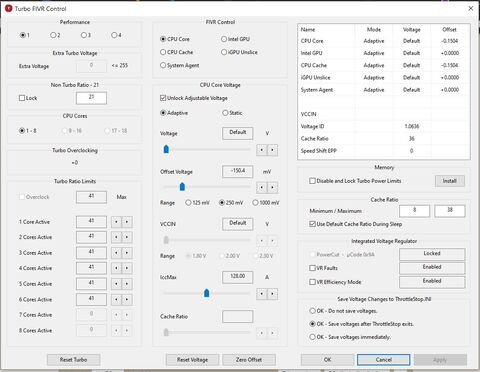480x372 pixels.
Task: Toggle Use Default Cache Ratio During Sleep
Action: click(312, 224)
